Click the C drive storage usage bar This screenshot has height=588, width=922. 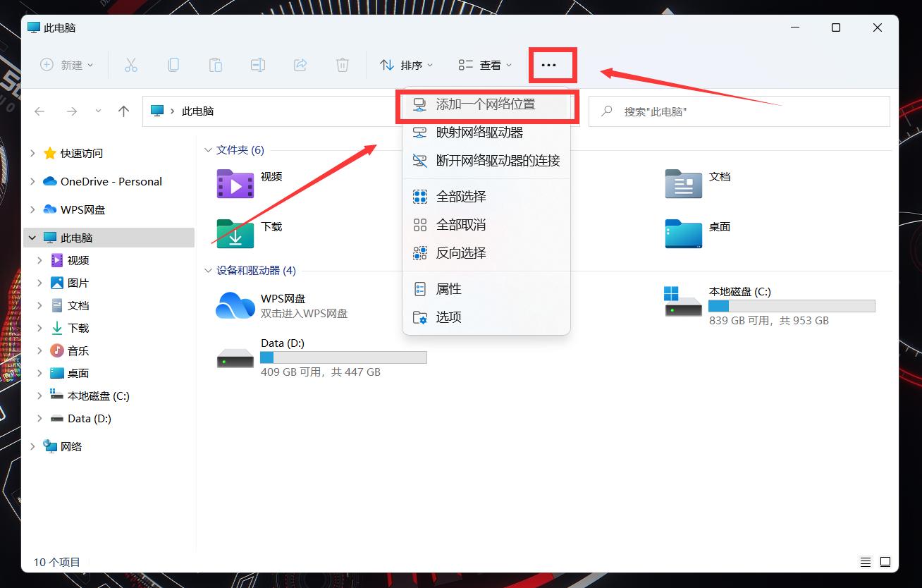(x=791, y=305)
